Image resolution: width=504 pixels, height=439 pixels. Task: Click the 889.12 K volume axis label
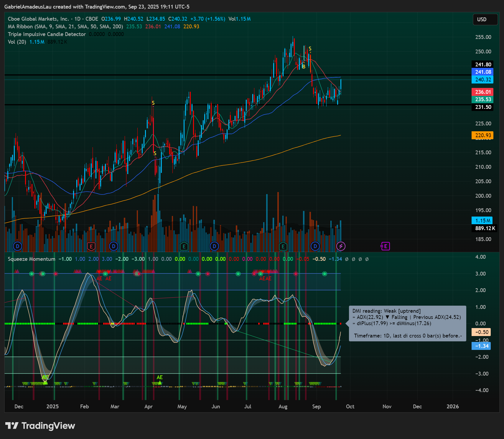click(x=484, y=228)
